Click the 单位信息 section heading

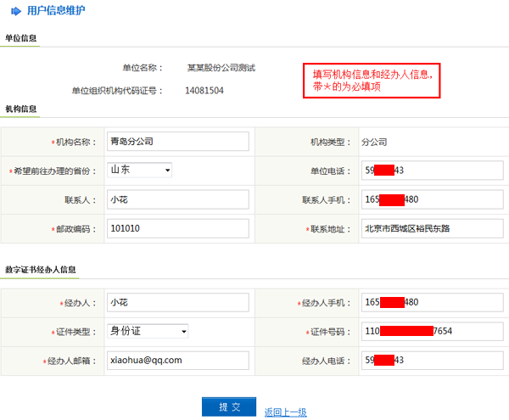20,38
